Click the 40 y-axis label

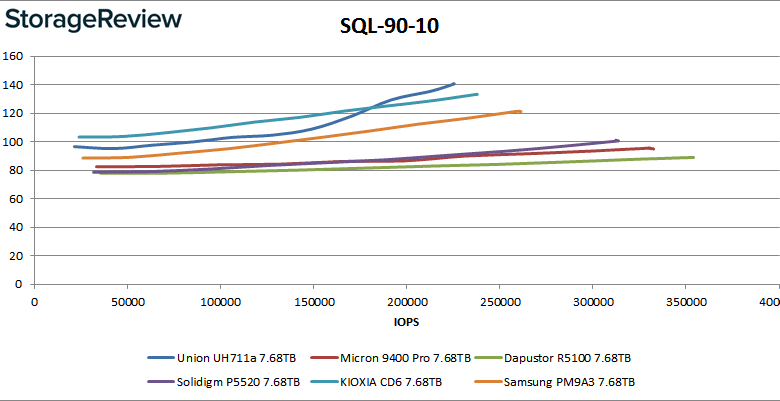tap(16, 227)
